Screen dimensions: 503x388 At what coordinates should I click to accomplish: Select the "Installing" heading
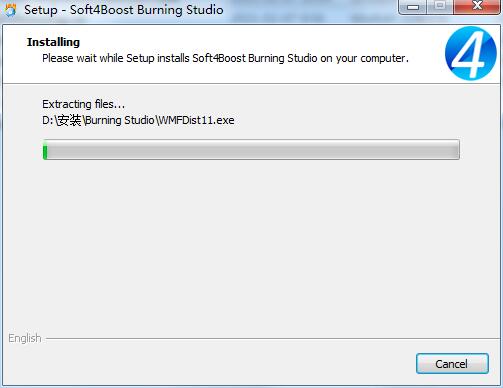point(53,42)
